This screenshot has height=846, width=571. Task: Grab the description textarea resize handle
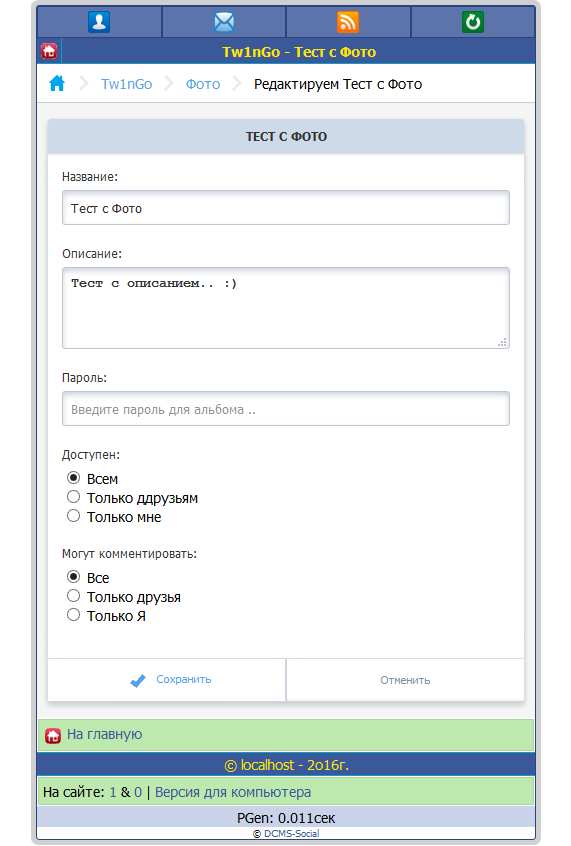(x=502, y=342)
